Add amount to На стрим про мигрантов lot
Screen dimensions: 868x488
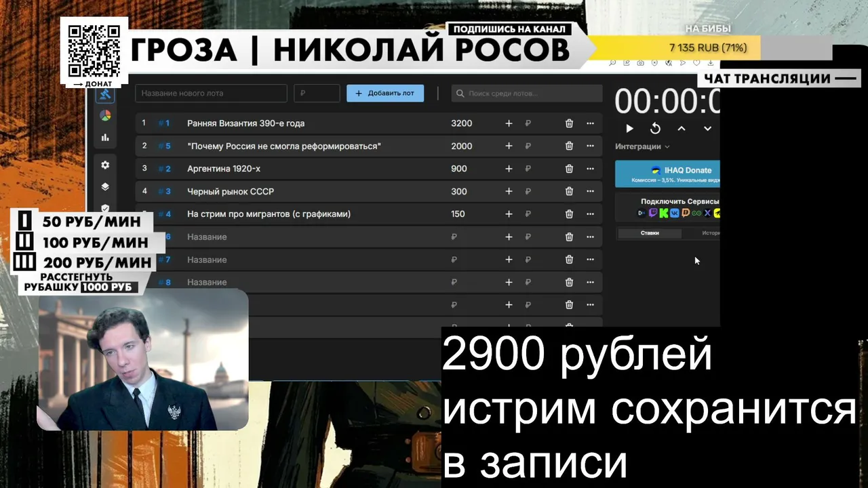(509, 214)
